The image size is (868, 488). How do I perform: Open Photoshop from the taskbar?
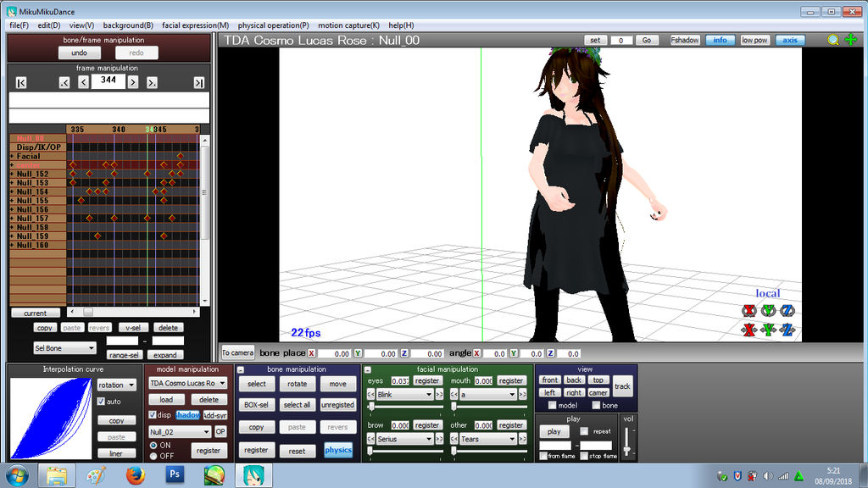(x=175, y=474)
